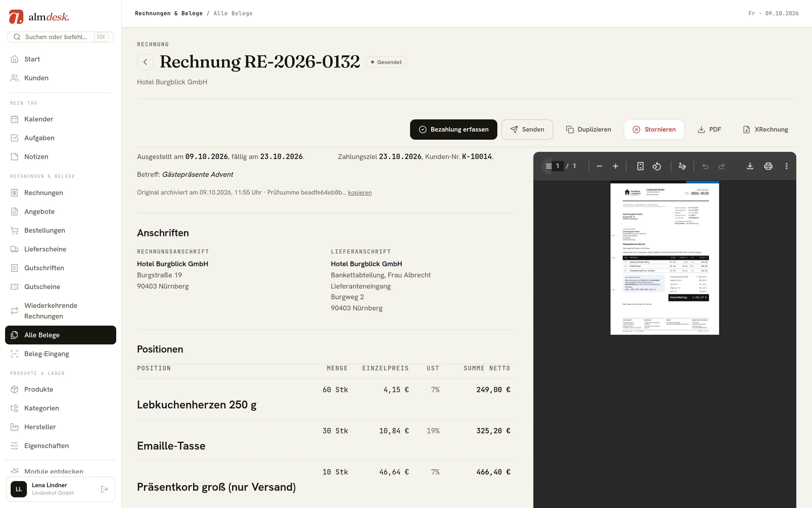Fit the PDF page to view

[x=640, y=166]
